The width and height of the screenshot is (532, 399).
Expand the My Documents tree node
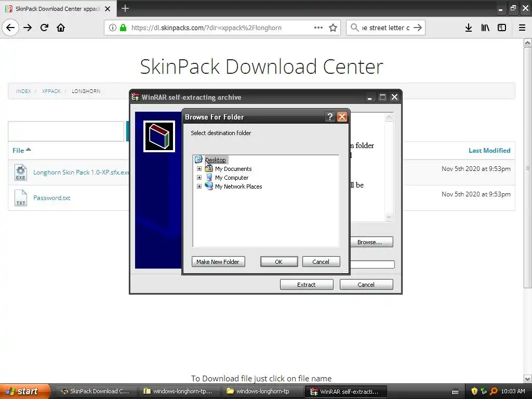199,169
